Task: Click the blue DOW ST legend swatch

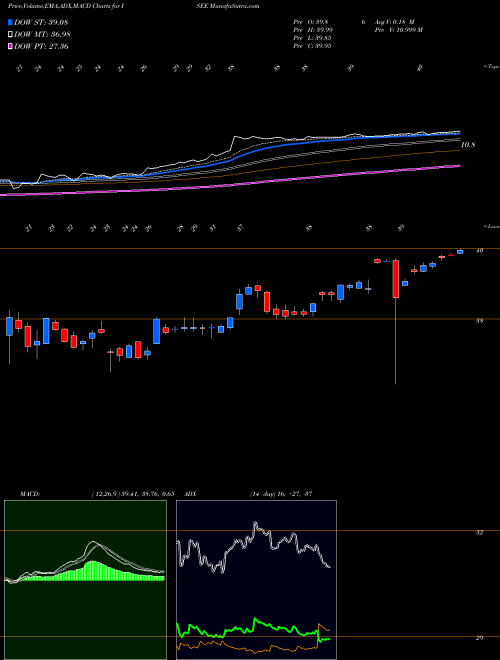Action: tap(11, 22)
